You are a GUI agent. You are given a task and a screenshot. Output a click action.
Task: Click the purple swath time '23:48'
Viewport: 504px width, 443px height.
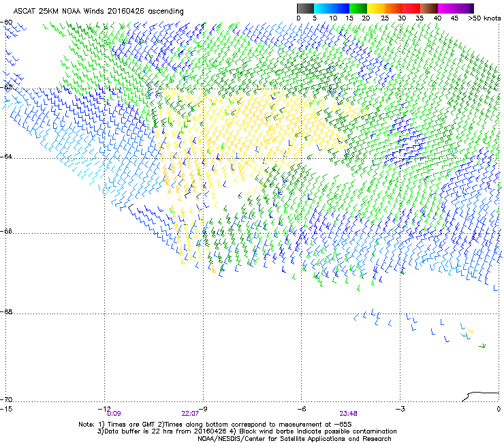pos(349,414)
